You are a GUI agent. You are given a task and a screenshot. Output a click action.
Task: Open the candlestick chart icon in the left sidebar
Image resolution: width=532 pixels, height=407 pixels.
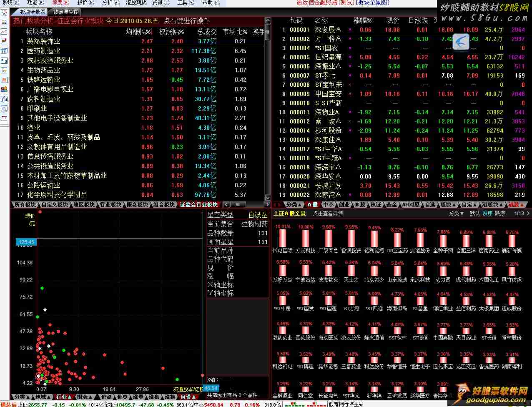(4, 41)
